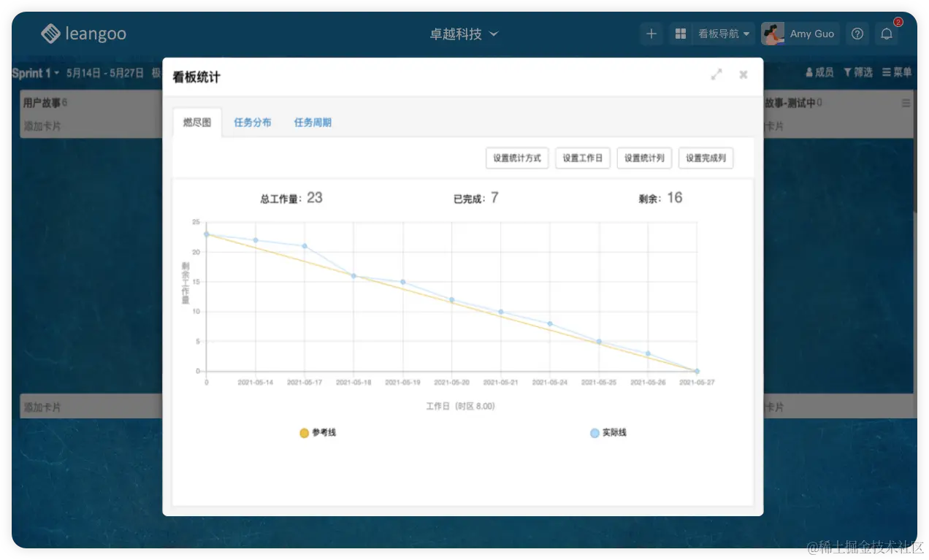Toggle the 实际线 legend item

(608, 433)
